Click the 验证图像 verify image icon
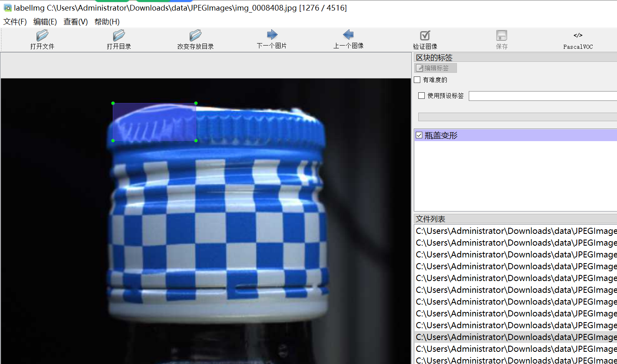 (425, 35)
